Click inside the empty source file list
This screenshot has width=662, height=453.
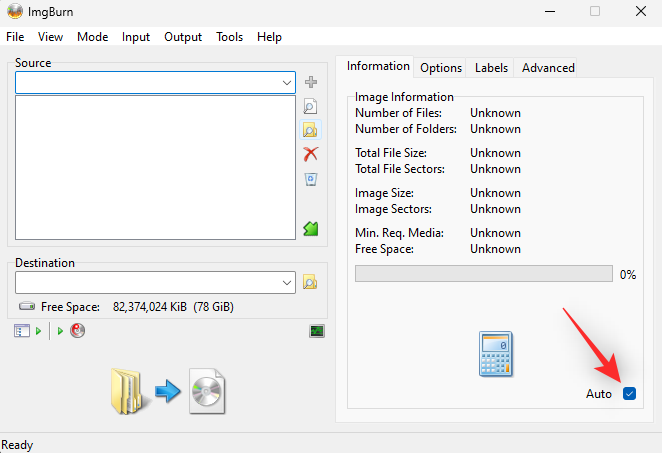coord(155,168)
